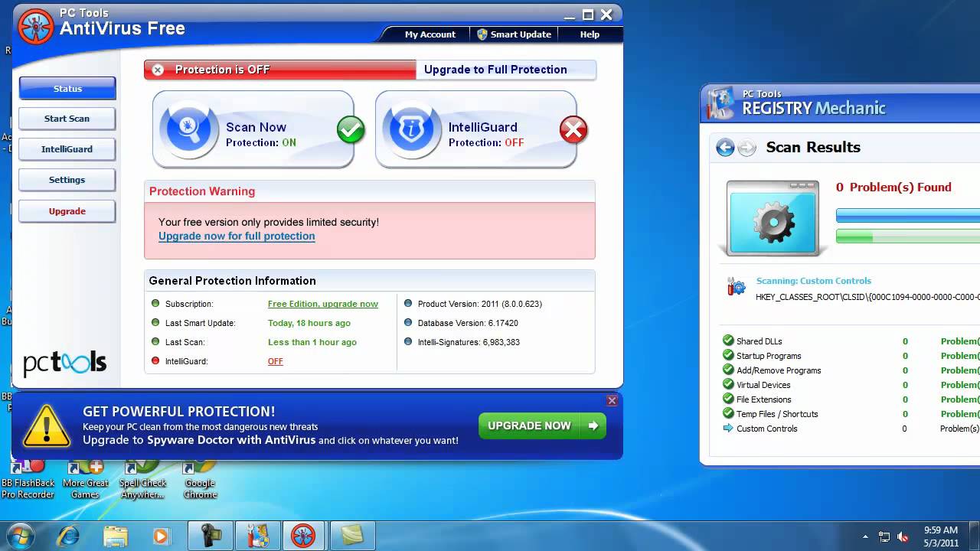980x551 pixels.
Task: Click Intelli-Signatures: 6,983,383 text
Action: point(469,342)
